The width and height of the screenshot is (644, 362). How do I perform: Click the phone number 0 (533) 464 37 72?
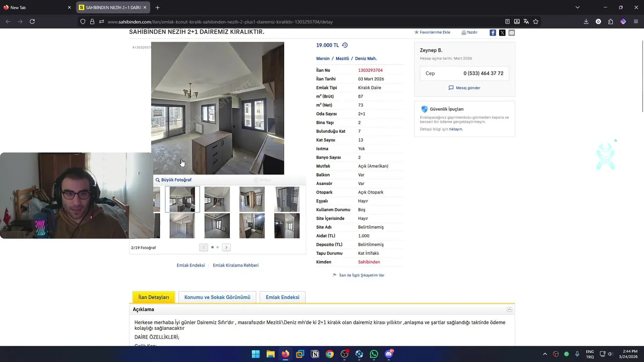[x=484, y=73]
